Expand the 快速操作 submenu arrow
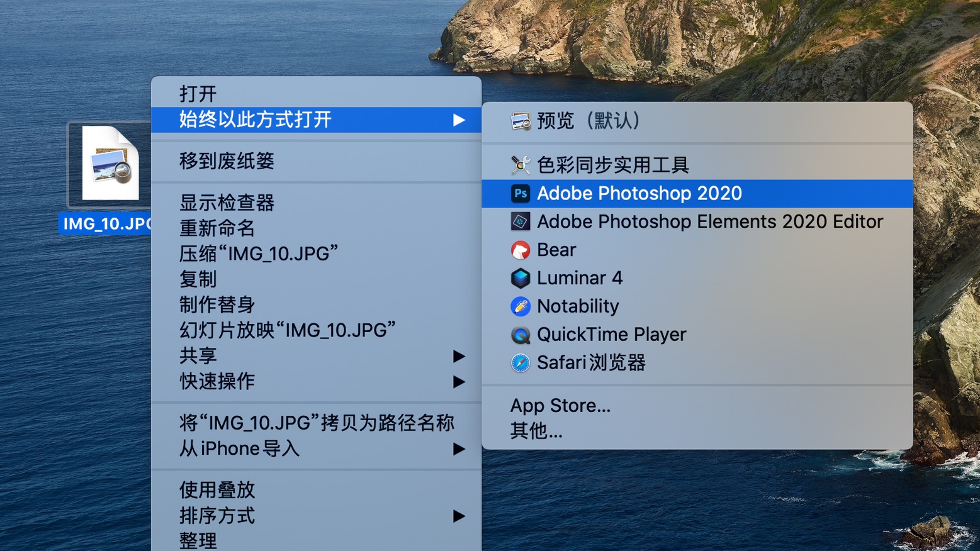 coord(459,382)
